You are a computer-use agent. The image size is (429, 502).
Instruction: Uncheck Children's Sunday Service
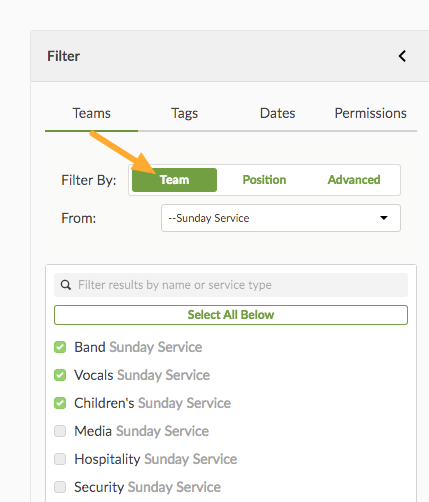[x=60, y=403]
